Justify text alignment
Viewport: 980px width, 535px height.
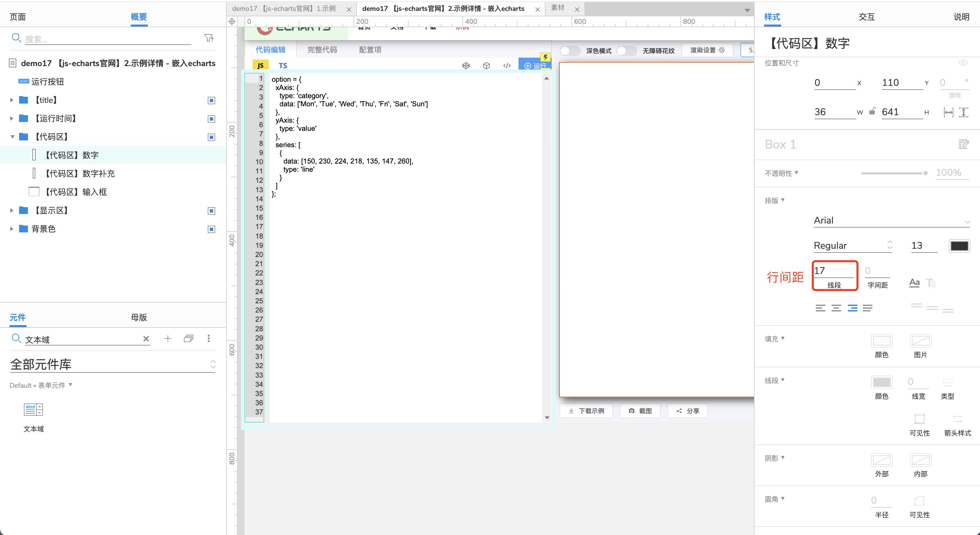coord(867,308)
